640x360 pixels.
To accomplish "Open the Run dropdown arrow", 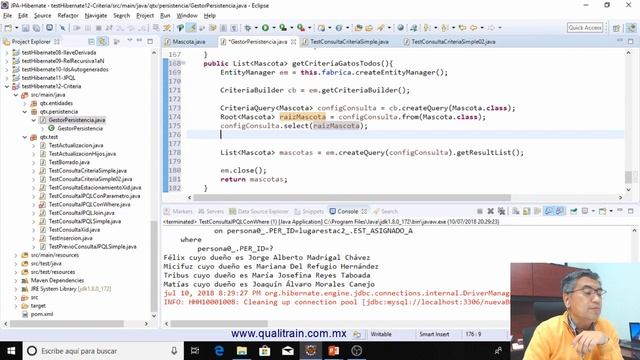I will click(274, 28).
